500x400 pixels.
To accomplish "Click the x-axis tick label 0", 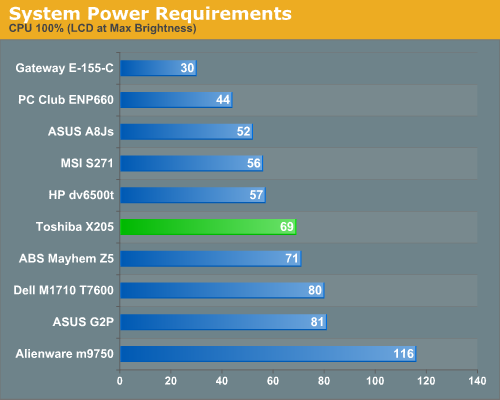I will pos(120,381).
